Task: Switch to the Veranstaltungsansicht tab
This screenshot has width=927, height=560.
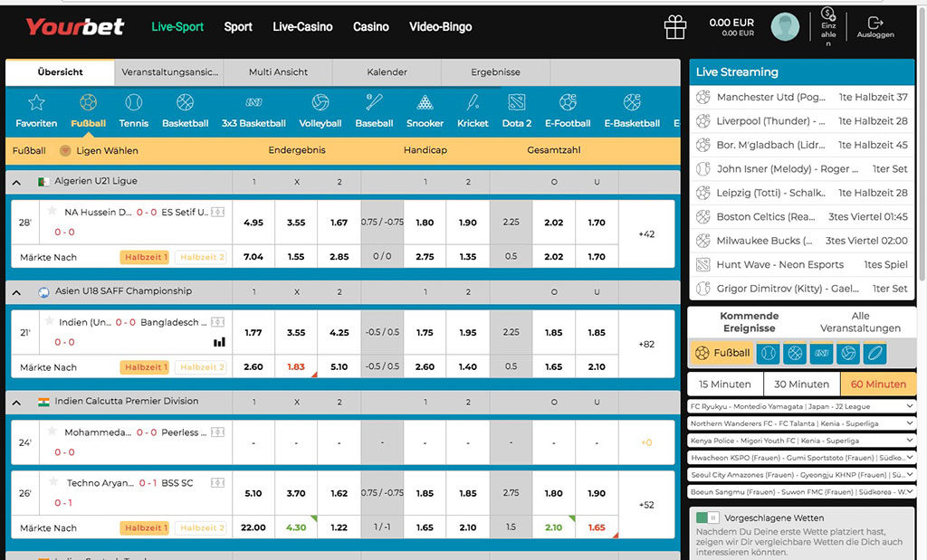Action: coord(169,72)
